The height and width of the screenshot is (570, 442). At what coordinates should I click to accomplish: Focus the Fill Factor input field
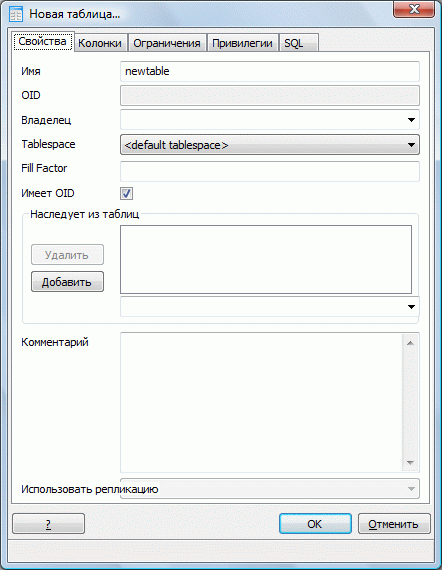tap(270, 171)
